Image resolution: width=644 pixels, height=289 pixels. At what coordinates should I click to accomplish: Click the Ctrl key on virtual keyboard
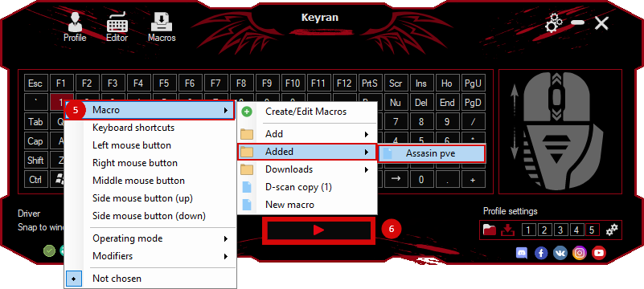(35, 179)
